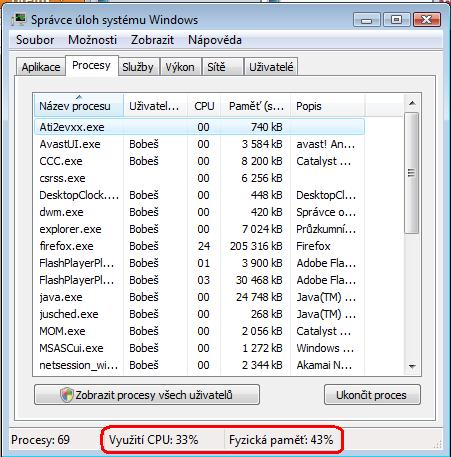Image resolution: width=451 pixels, height=457 pixels.
Task: Click the Task Manager title bar icon
Action: click(19, 20)
